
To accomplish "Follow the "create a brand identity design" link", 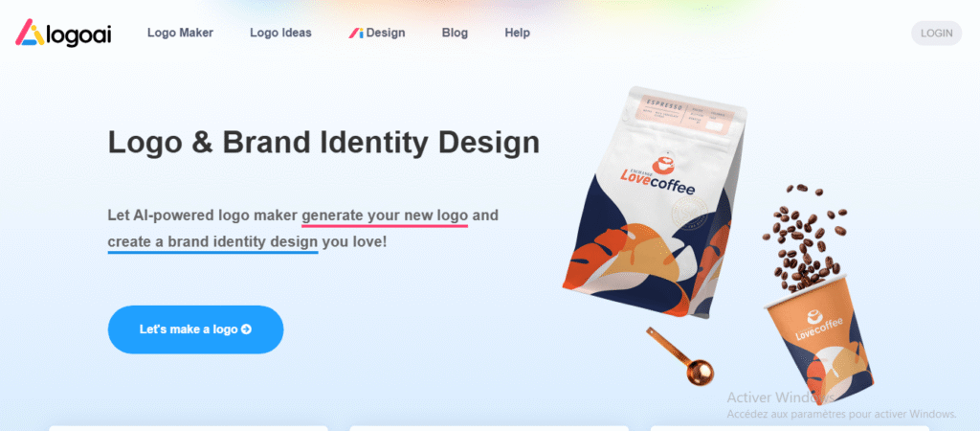I will tap(213, 241).
